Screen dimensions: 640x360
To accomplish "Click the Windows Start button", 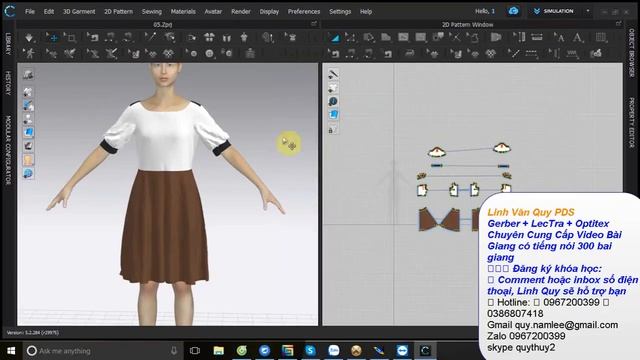I will click(11, 351).
